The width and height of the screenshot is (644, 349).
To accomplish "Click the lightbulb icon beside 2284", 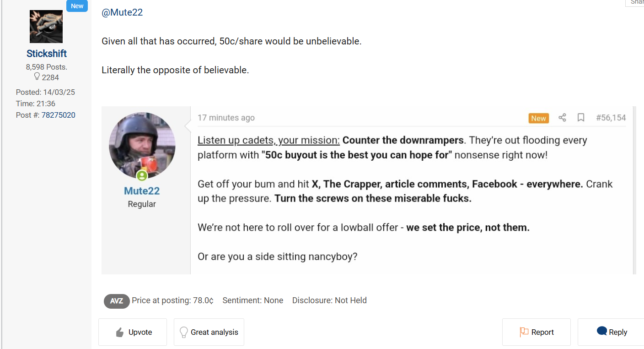I will click(x=37, y=76).
